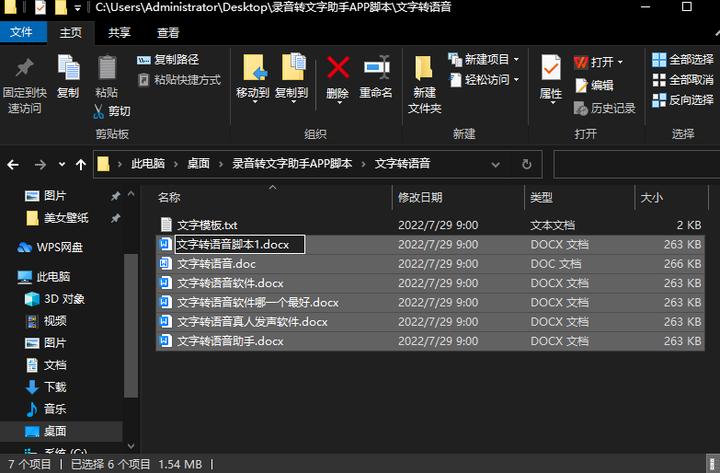Click 粘贴快捷方式 option

(x=180, y=80)
